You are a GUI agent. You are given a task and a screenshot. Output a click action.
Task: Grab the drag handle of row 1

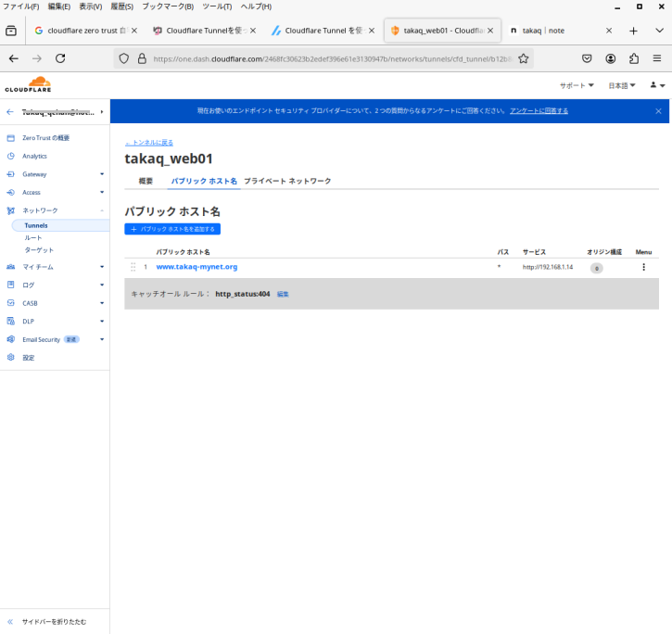(133, 267)
